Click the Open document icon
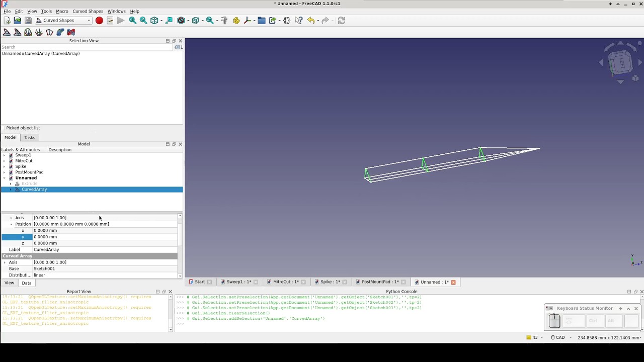This screenshot has height=362, width=644. [18, 21]
